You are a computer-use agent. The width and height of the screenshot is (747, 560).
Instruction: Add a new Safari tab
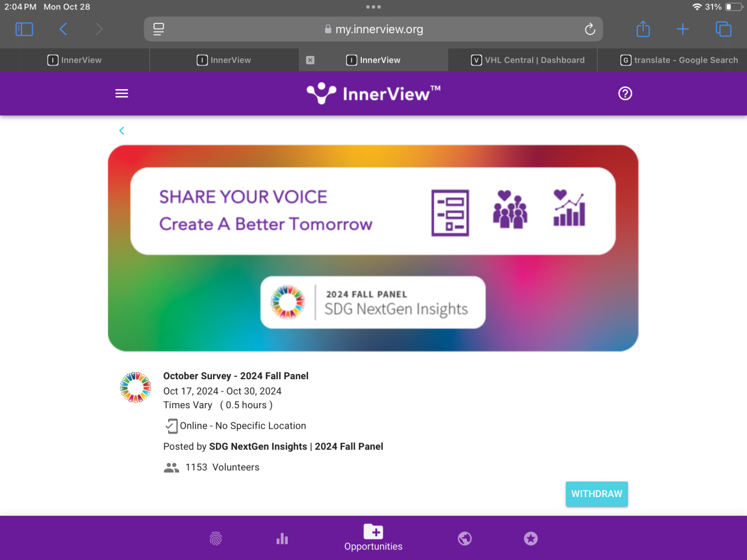683,29
